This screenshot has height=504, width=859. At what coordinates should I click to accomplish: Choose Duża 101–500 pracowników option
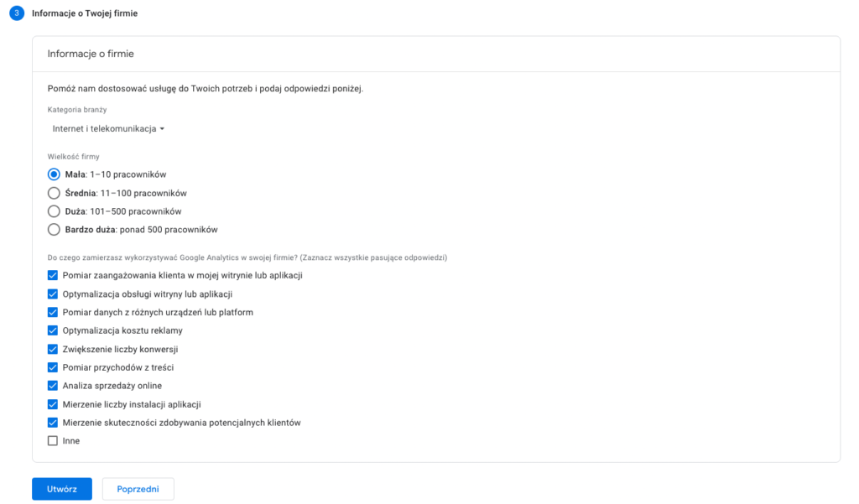click(x=54, y=211)
